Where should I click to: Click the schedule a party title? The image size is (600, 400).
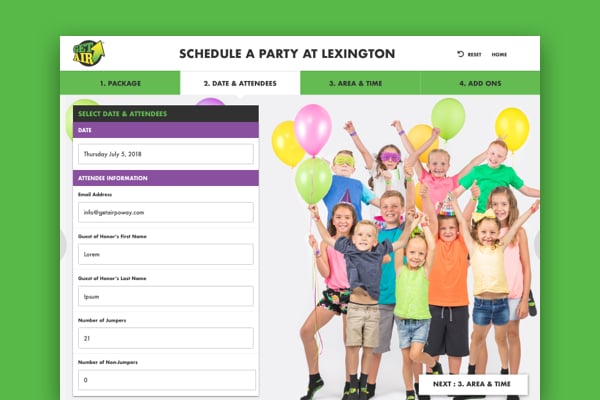click(287, 54)
